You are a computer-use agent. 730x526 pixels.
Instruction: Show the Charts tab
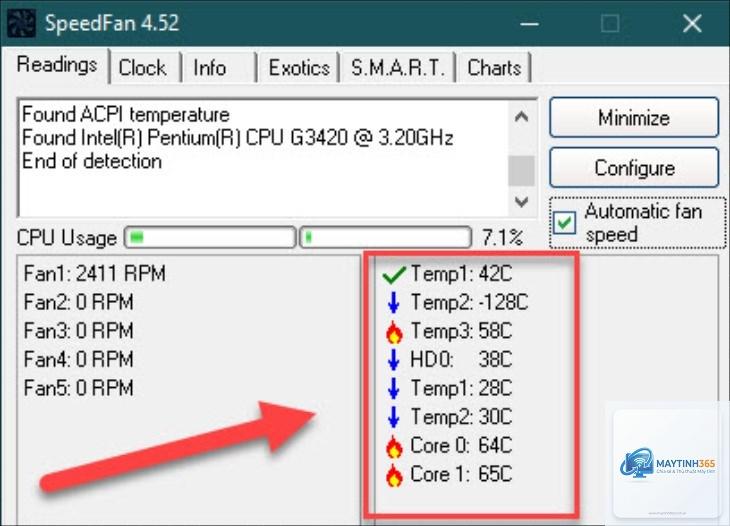coord(493,68)
